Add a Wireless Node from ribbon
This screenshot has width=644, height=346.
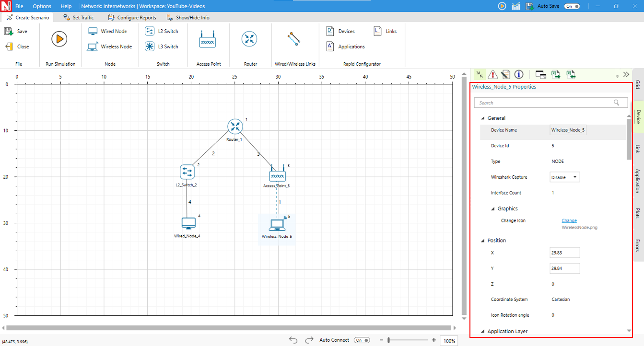pyautogui.click(x=93, y=46)
